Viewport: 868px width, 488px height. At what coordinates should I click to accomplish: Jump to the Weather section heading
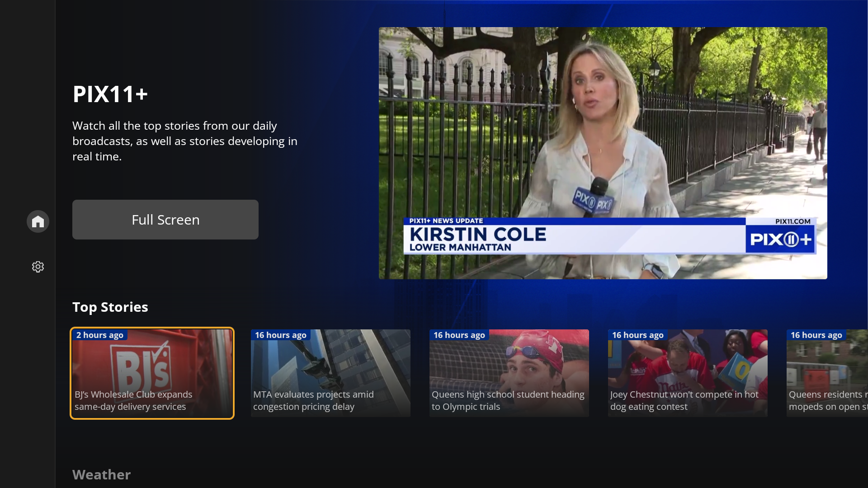pos(101,474)
